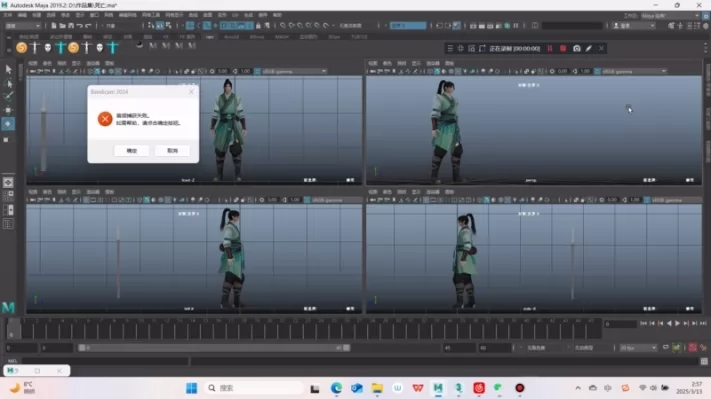Click the current frame input field

[620, 324]
